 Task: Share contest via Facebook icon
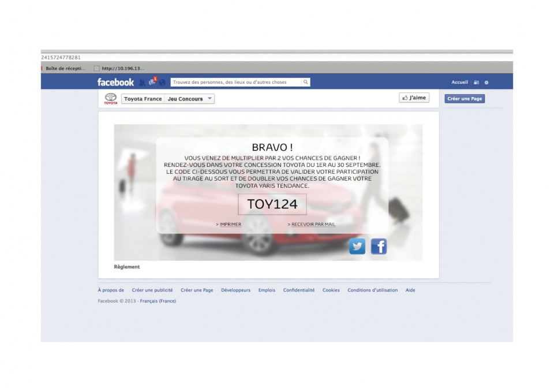379,247
